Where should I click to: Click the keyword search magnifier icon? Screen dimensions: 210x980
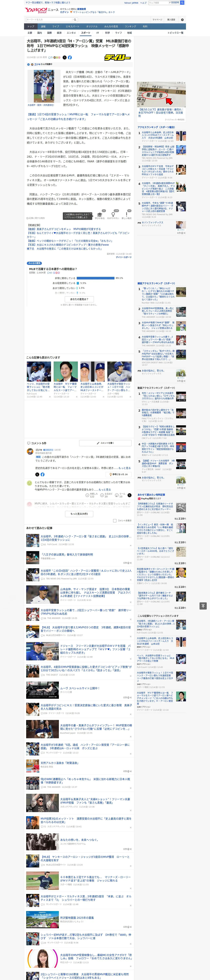tap(75, 20)
